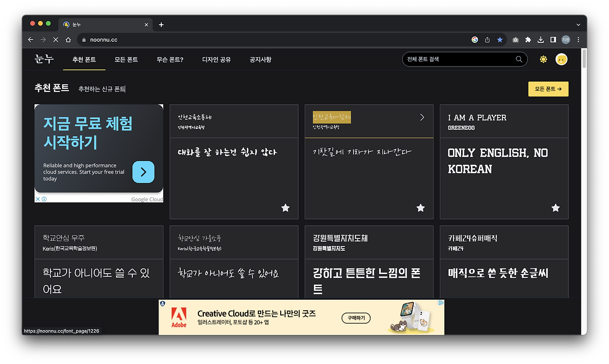Click the yellow 모든 폰트 button

click(548, 89)
